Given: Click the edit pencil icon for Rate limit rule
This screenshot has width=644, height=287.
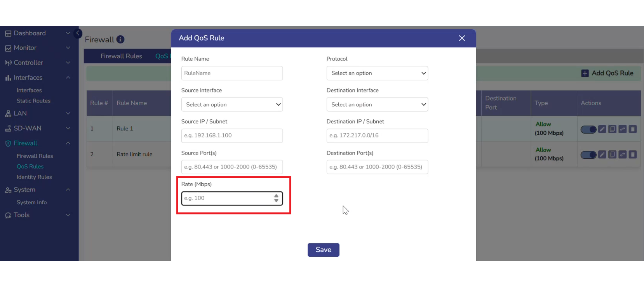Looking at the screenshot, I should point(602,155).
